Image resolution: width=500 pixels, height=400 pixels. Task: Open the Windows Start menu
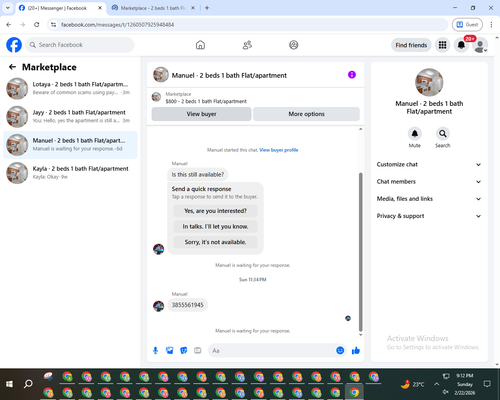coord(9,384)
